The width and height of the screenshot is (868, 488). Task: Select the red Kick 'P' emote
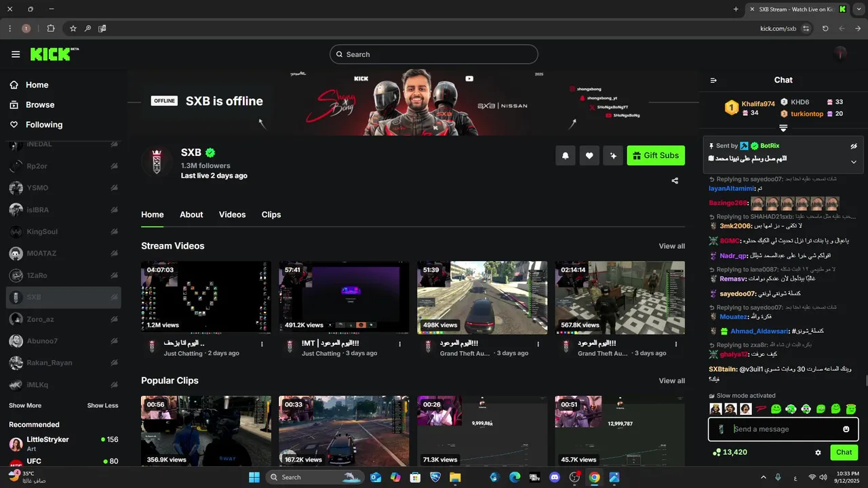coord(761,409)
